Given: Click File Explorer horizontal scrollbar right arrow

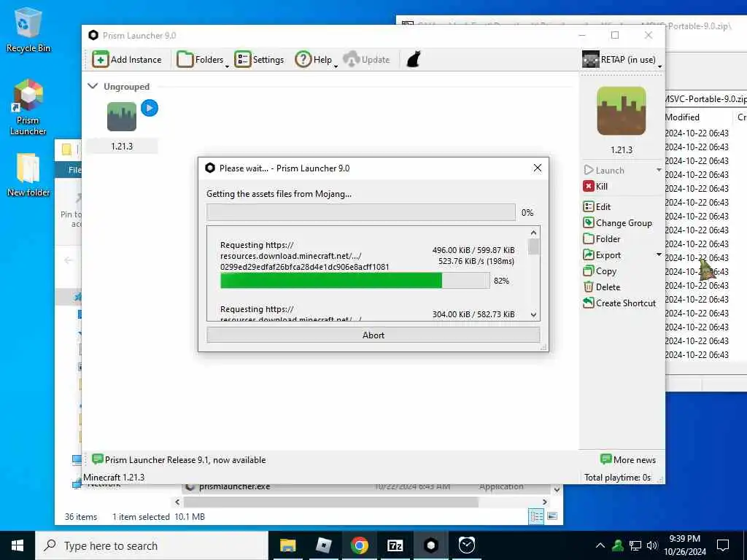Looking at the screenshot, I should point(544,502).
